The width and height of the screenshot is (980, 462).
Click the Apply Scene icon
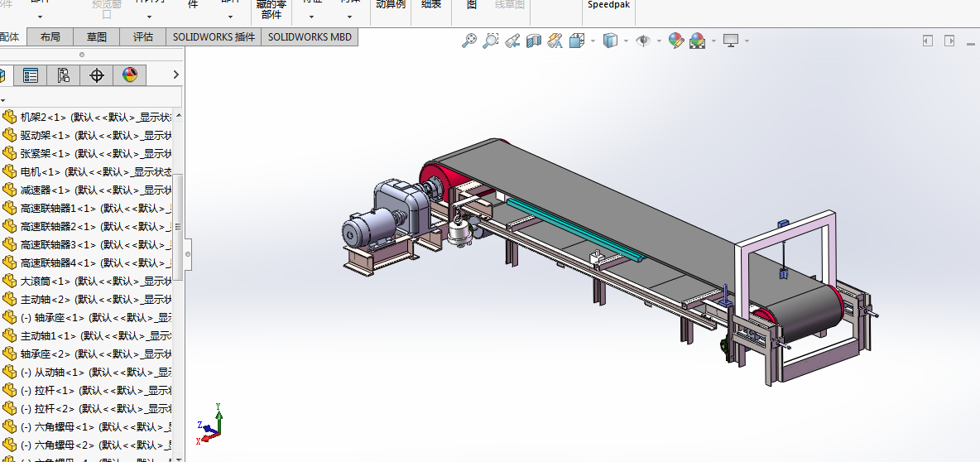(x=697, y=41)
